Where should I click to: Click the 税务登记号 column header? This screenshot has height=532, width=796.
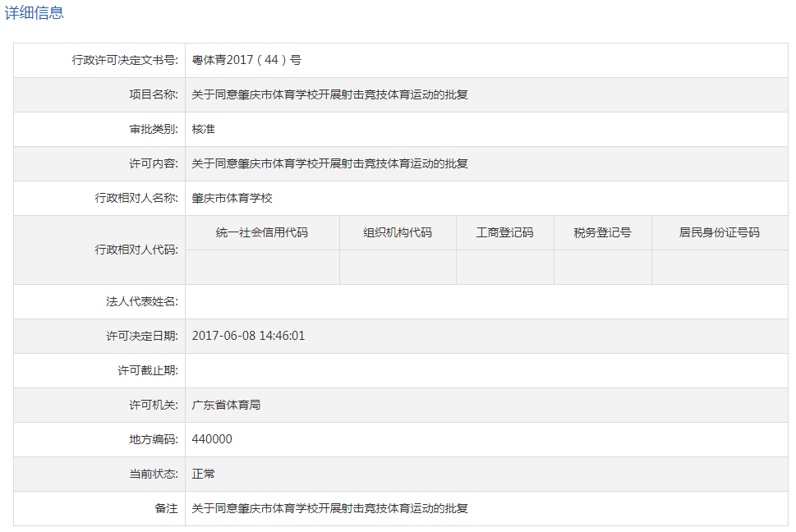click(x=602, y=232)
